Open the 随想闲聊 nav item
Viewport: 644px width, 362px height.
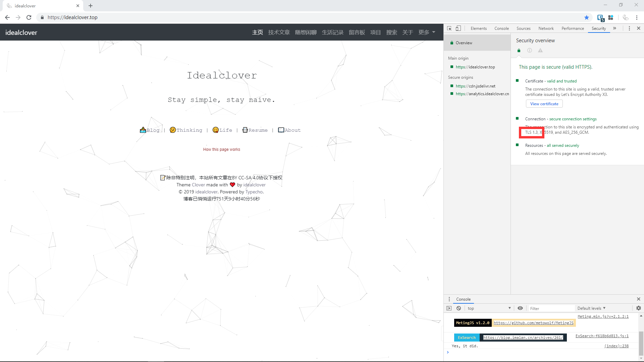pyautogui.click(x=306, y=33)
